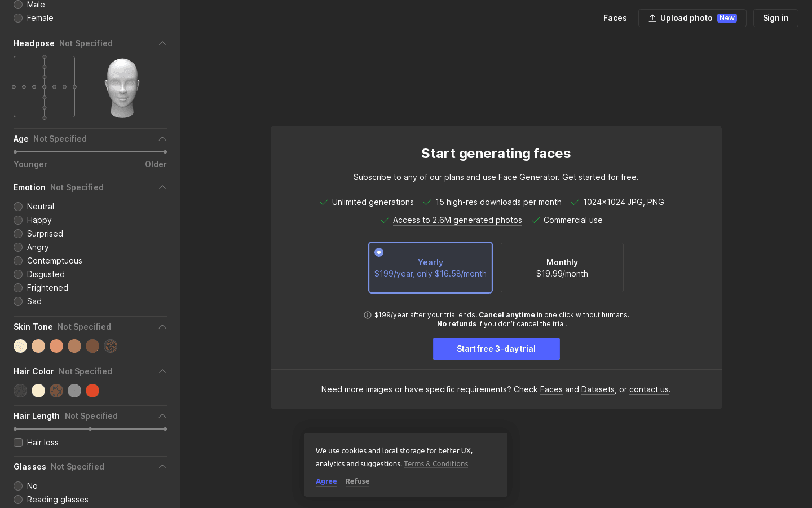Enable the Hair loss checkbox

(x=18, y=443)
